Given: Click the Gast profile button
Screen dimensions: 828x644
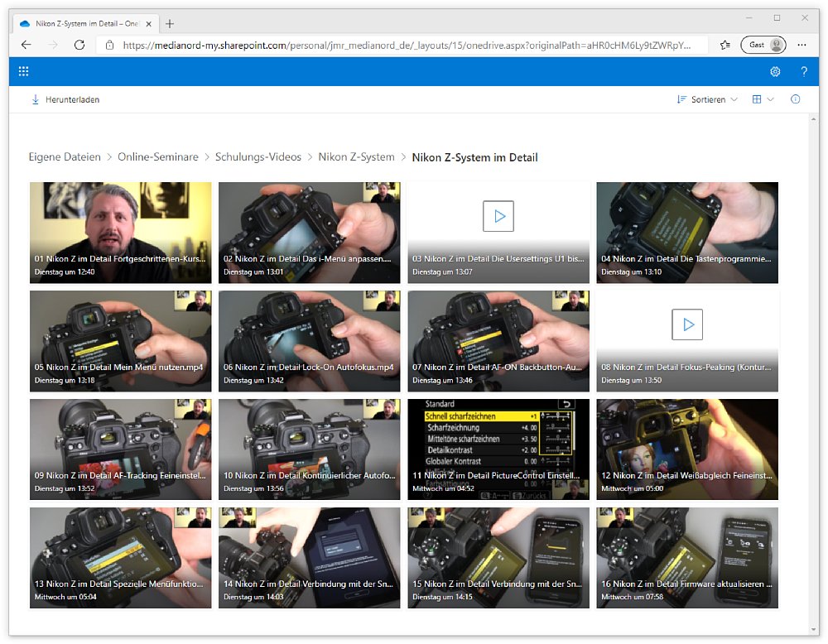Looking at the screenshot, I should coord(763,45).
